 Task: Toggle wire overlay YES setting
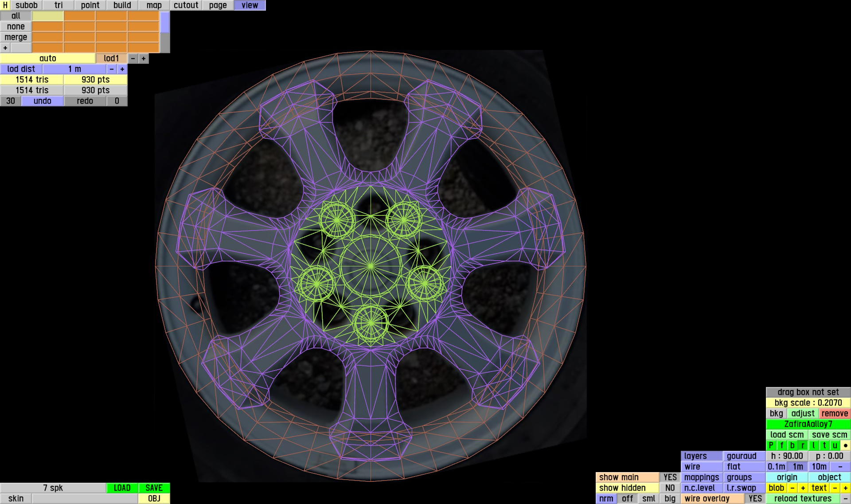pos(755,499)
